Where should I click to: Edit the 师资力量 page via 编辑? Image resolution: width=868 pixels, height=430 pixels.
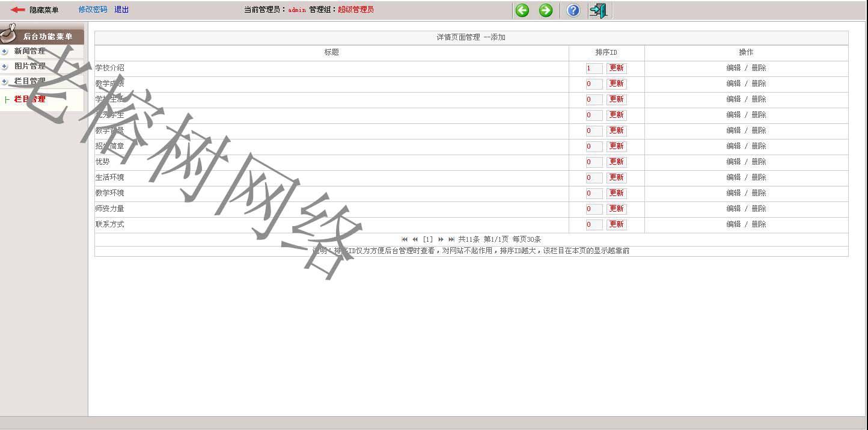pos(733,209)
